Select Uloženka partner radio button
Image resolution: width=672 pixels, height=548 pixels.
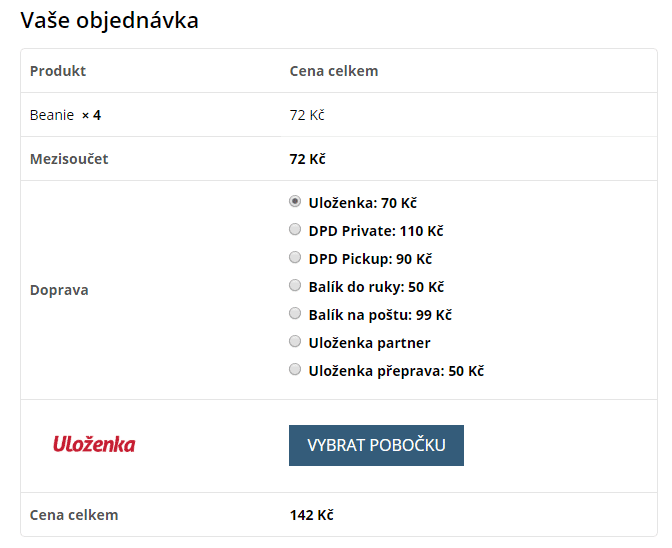(x=295, y=341)
